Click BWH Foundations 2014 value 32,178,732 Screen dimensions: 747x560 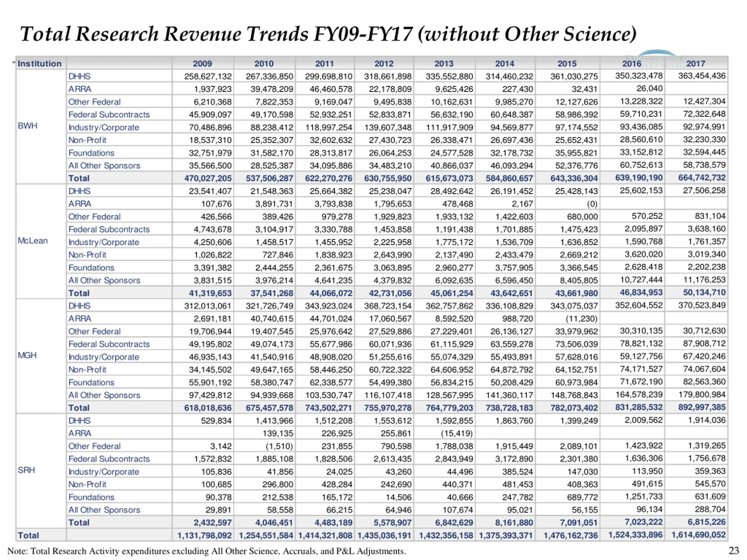512,153
